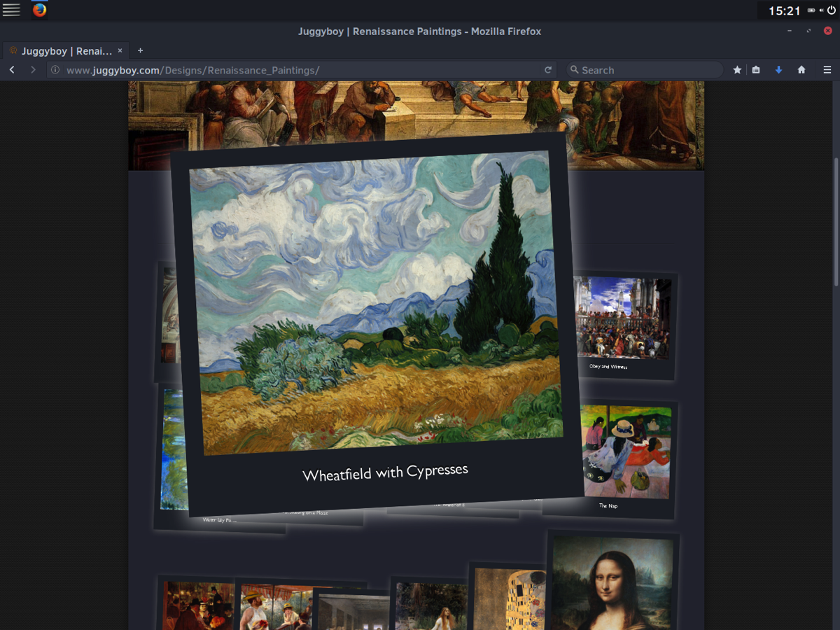Click the page's vertical scrollbar thumb

click(x=836, y=222)
